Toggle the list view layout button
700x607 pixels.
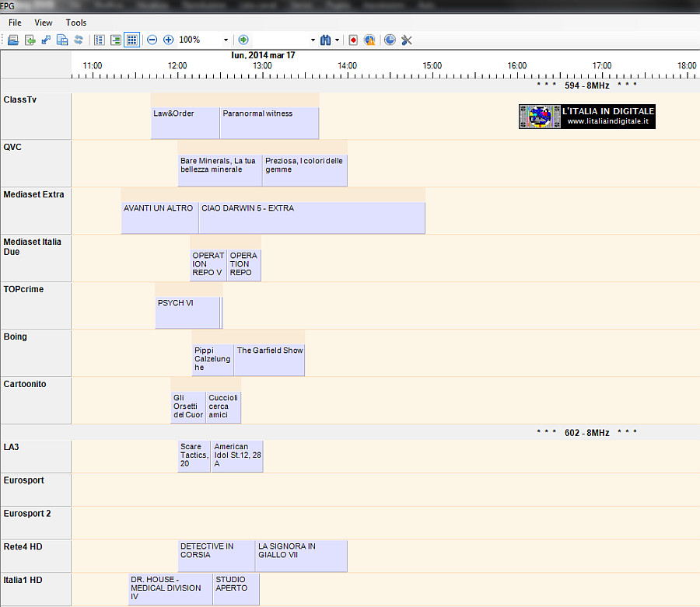pos(99,40)
